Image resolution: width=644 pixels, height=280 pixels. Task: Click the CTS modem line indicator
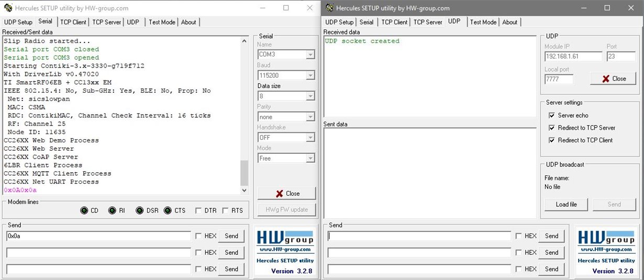[168, 210]
